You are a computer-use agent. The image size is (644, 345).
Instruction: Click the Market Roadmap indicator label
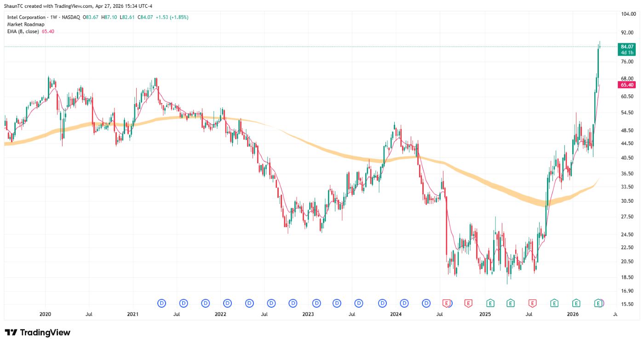coord(26,24)
